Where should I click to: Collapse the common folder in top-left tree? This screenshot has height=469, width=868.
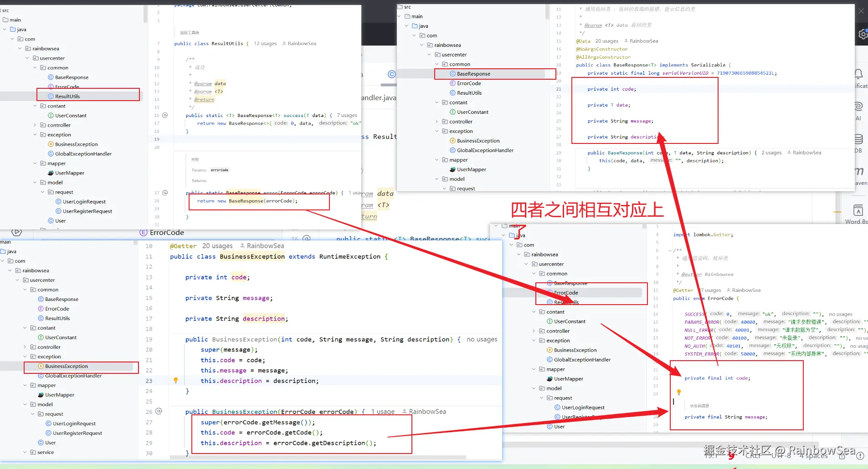pyautogui.click(x=35, y=68)
